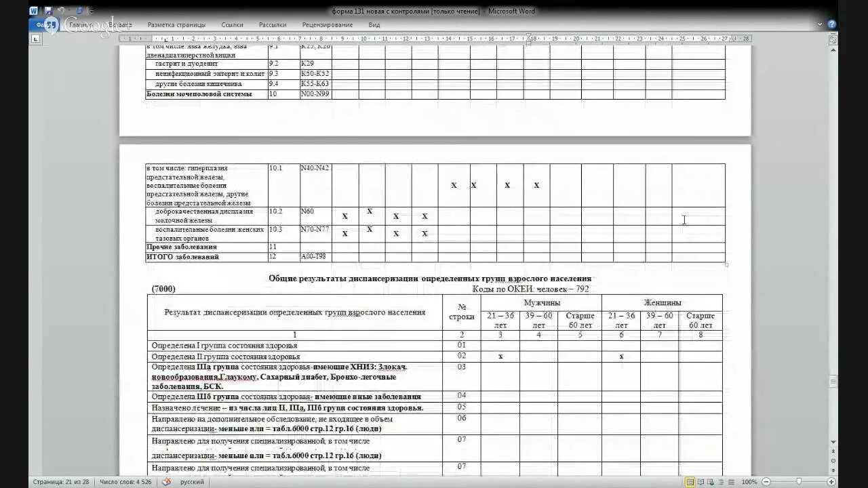Click the Word application icon in title bar
868x488 pixels.
pyautogui.click(x=34, y=11)
